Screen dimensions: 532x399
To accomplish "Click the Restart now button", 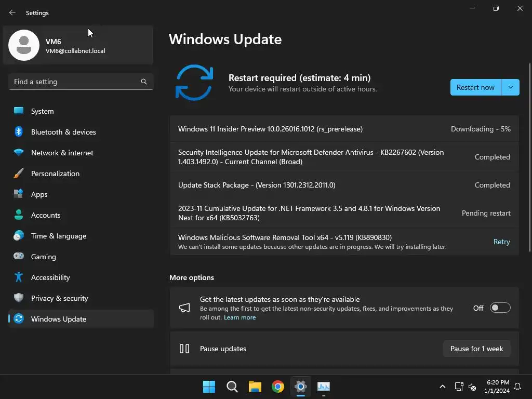I will (475, 87).
